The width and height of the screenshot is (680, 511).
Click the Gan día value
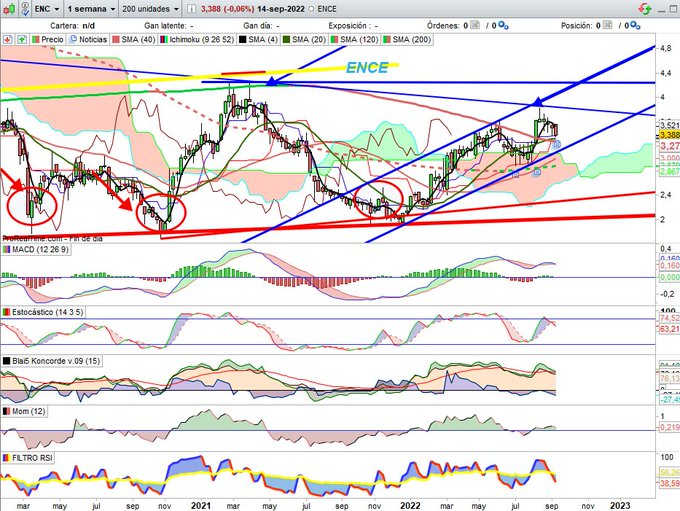(x=278, y=26)
